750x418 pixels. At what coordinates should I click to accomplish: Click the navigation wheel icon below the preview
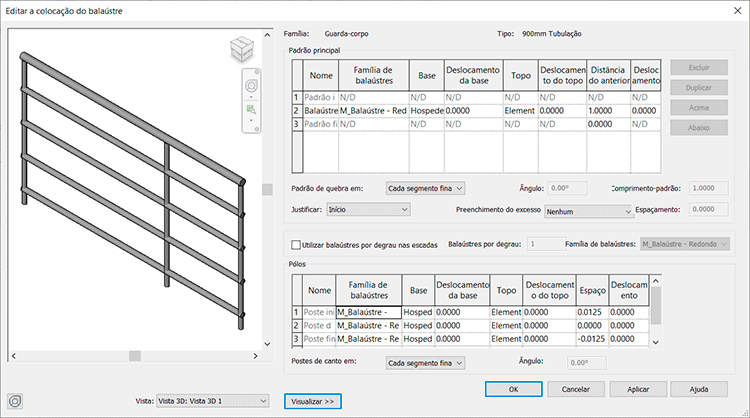[x=15, y=401]
